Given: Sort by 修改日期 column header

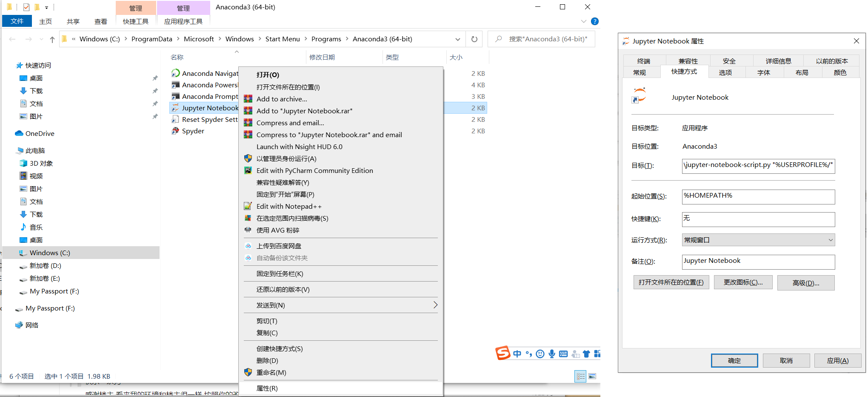Looking at the screenshot, I should (322, 57).
